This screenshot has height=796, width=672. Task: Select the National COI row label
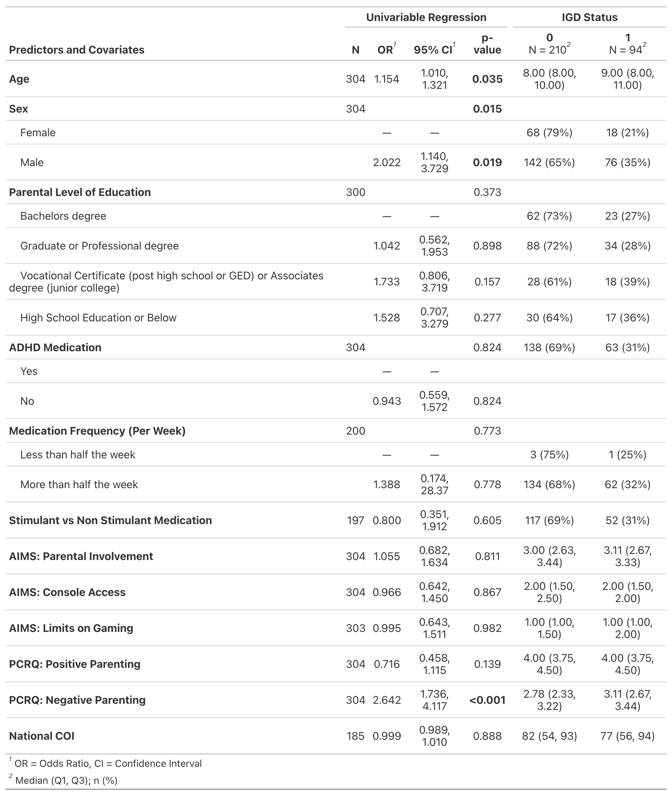42,736
